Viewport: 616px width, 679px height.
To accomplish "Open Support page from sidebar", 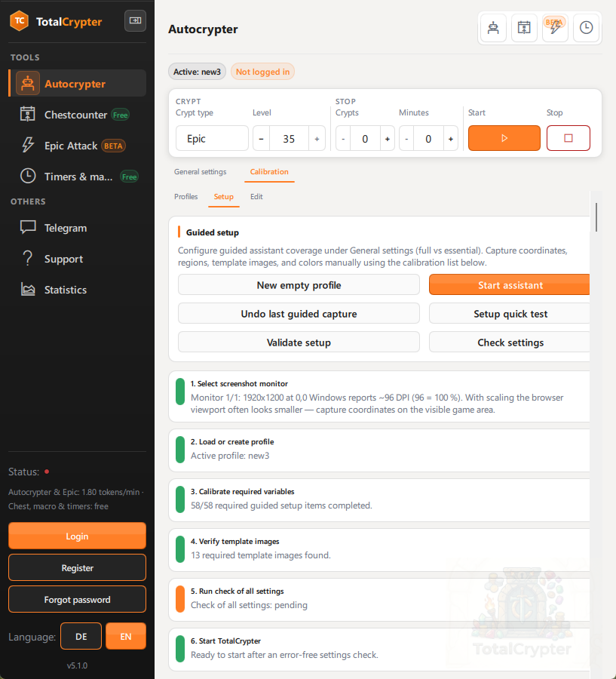I will 78,259.
